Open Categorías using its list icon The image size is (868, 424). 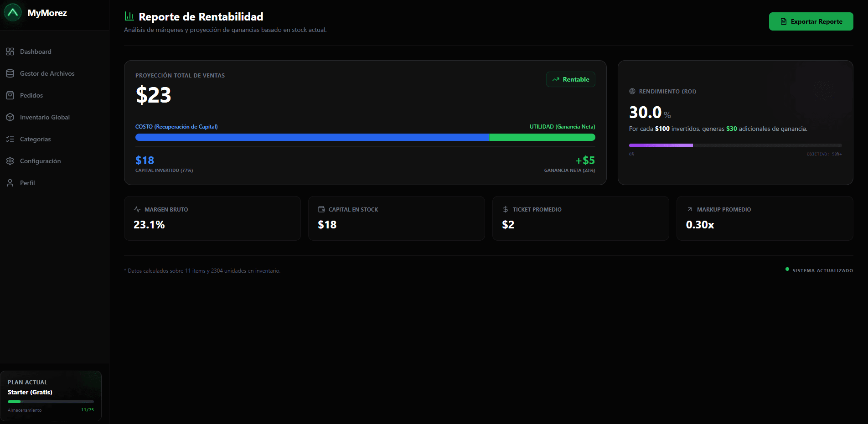[x=10, y=139]
